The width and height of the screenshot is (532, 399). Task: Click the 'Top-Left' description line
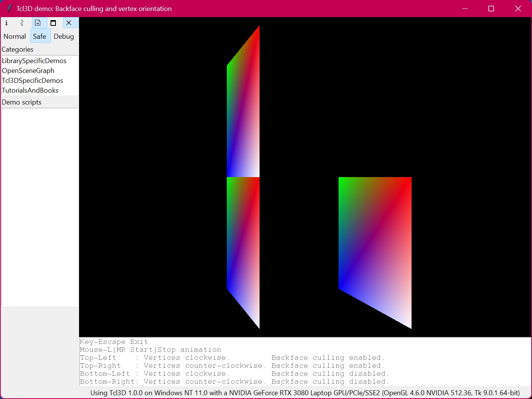pos(232,358)
